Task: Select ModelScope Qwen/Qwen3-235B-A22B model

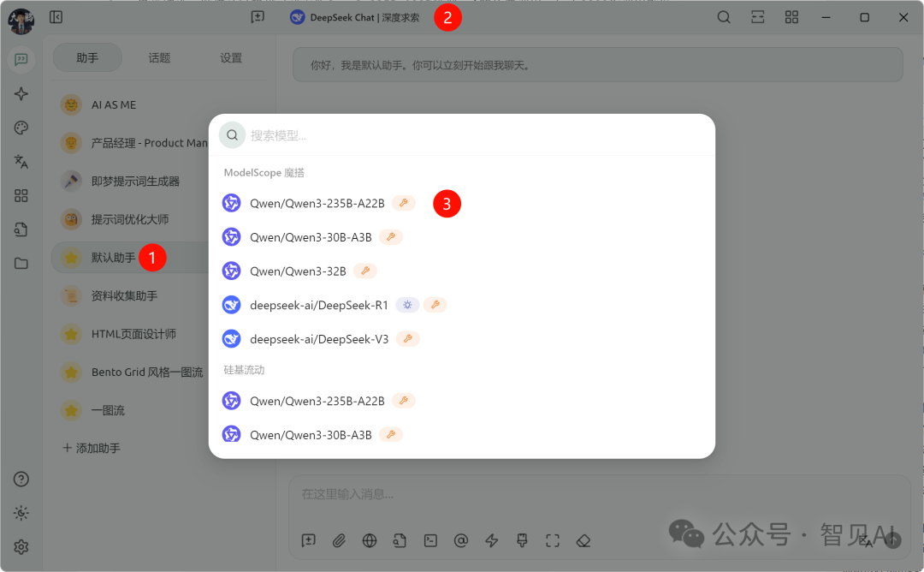Action: click(462, 203)
